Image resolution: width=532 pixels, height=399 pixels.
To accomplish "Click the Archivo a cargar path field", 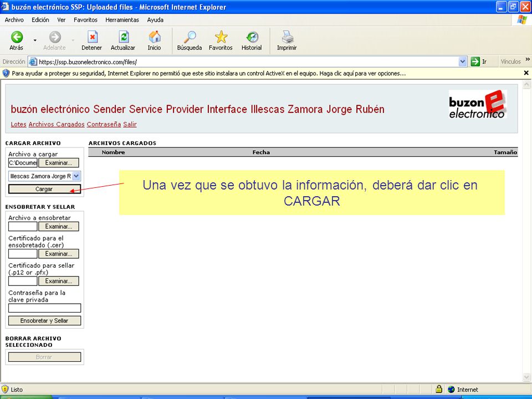I will 23,163.
